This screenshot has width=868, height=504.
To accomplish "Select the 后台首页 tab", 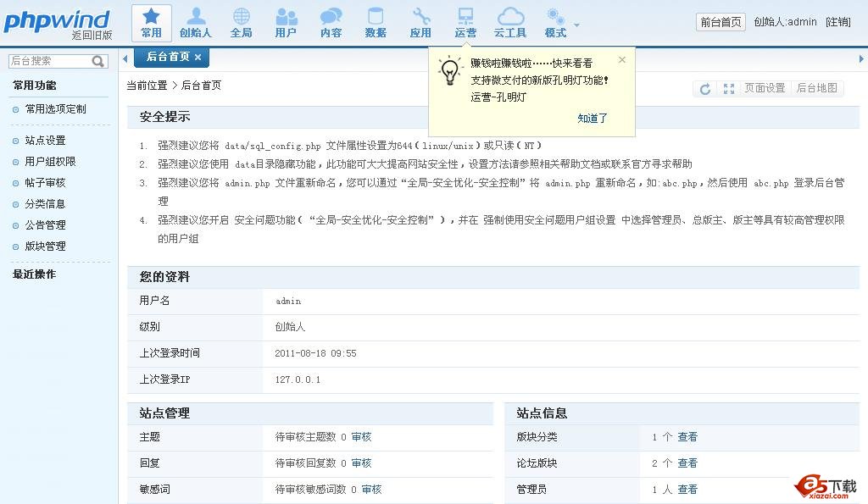I will (169, 58).
